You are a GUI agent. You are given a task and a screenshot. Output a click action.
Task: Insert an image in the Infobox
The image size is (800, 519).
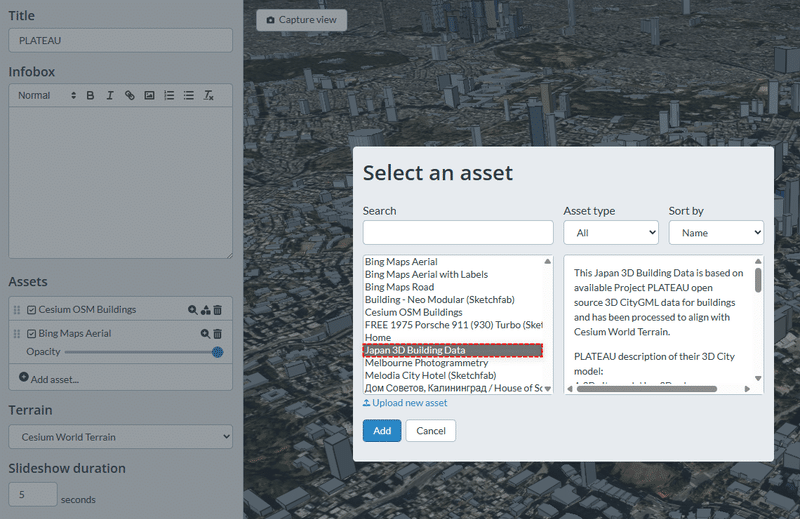(x=149, y=96)
